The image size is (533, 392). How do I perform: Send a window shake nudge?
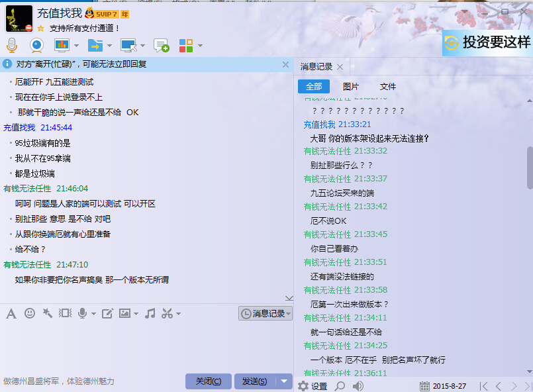pyautogui.click(x=65, y=313)
